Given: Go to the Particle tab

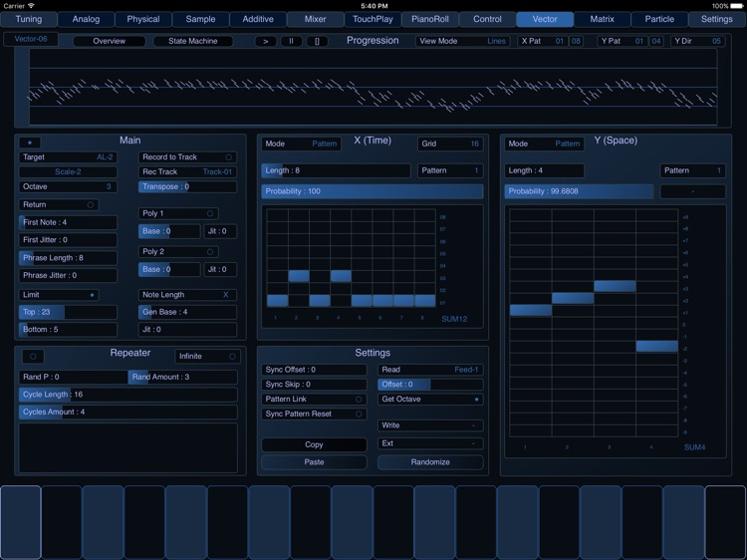Looking at the screenshot, I should (659, 19).
